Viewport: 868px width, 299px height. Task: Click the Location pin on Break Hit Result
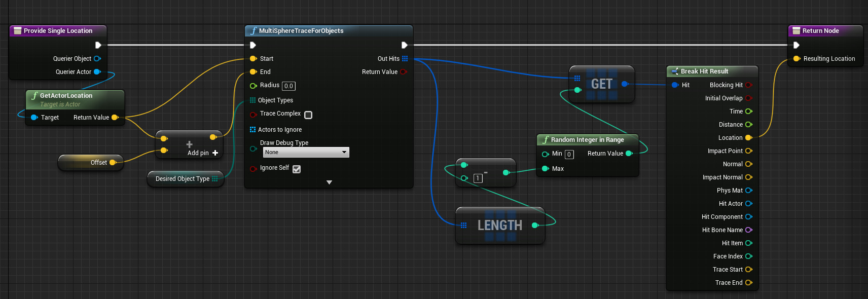(x=748, y=138)
